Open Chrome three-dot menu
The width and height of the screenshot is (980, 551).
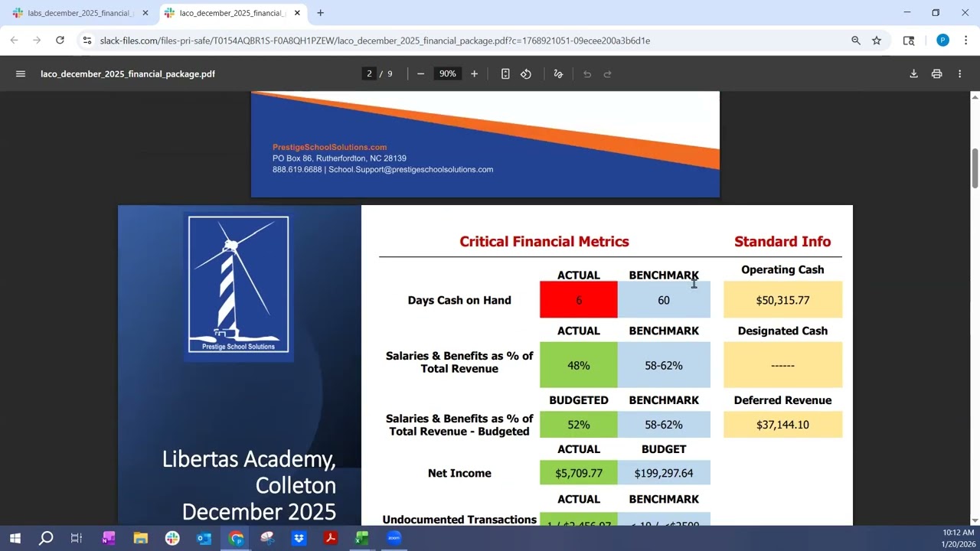point(965,41)
